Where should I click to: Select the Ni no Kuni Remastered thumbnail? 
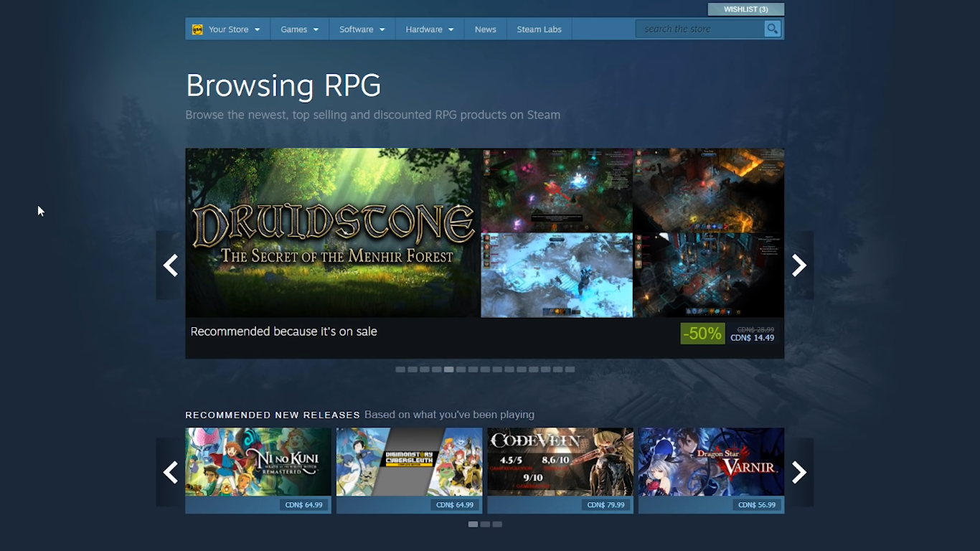[x=258, y=461]
